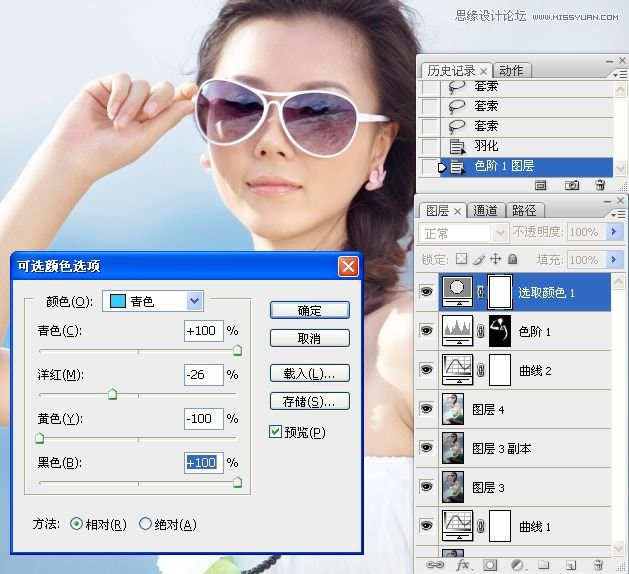Click the link layers chain icon
This screenshot has width=629, height=574.
(435, 565)
